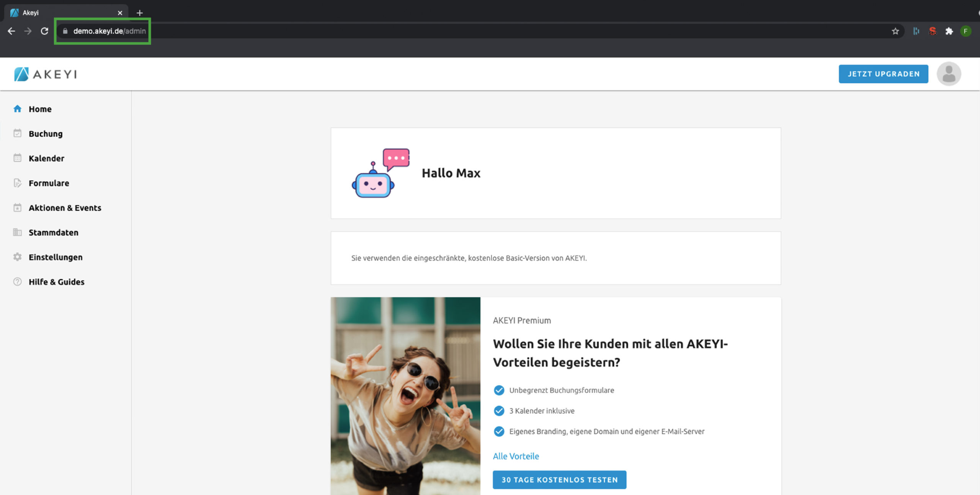980x495 pixels.
Task: Bookmark page with star icon
Action: click(x=895, y=31)
